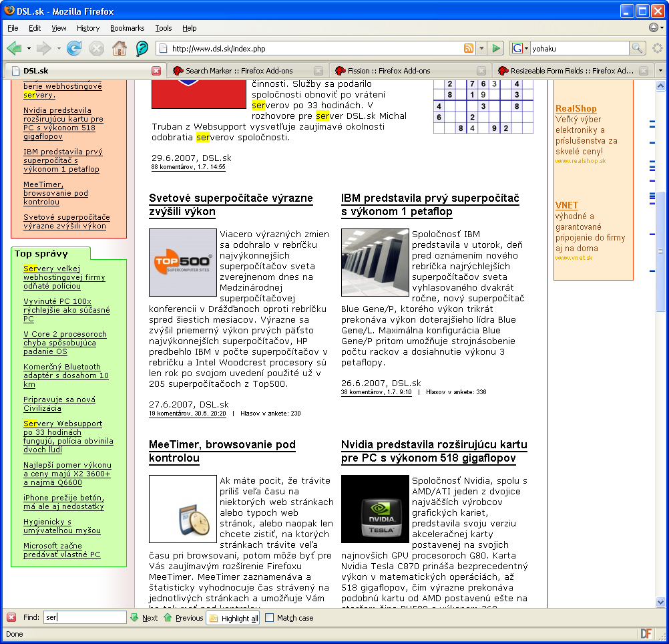Open the IBM supercomputer photo thumbnail
Image resolution: width=669 pixels, height=644 pixels.
375,263
